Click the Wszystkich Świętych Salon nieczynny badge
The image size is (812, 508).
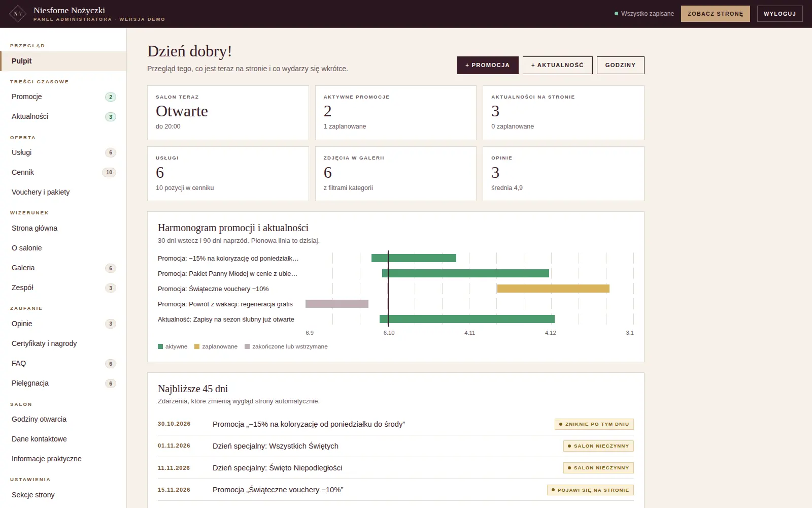pyautogui.click(x=598, y=446)
